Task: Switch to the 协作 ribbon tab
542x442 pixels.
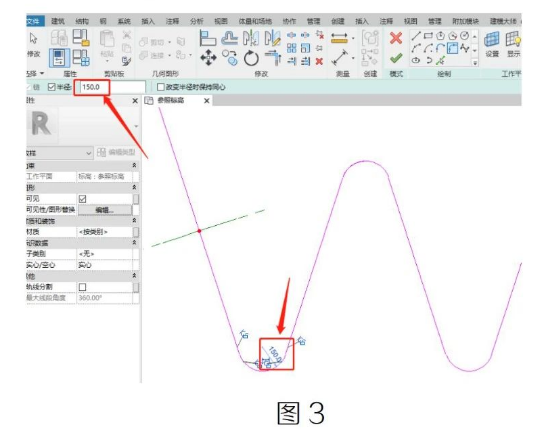Action: [x=289, y=21]
